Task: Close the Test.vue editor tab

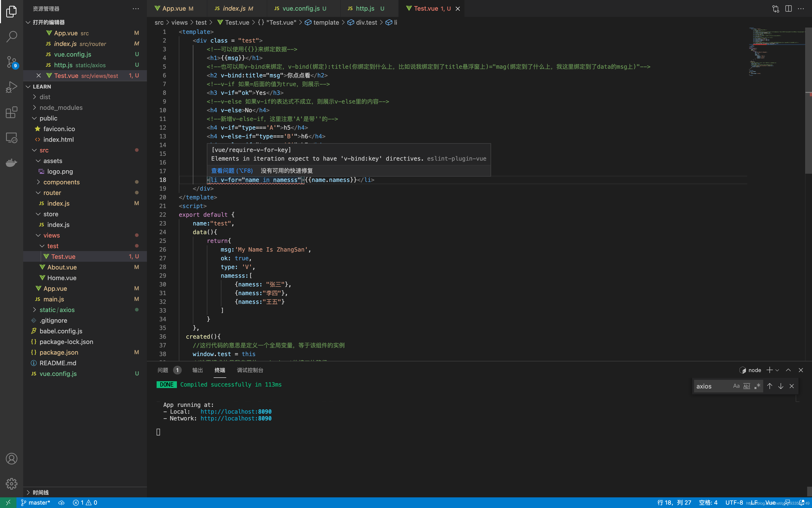Action: pos(458,9)
